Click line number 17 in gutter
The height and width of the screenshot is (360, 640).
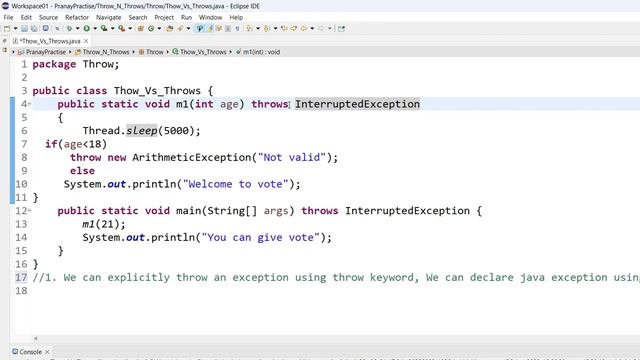tap(21, 278)
